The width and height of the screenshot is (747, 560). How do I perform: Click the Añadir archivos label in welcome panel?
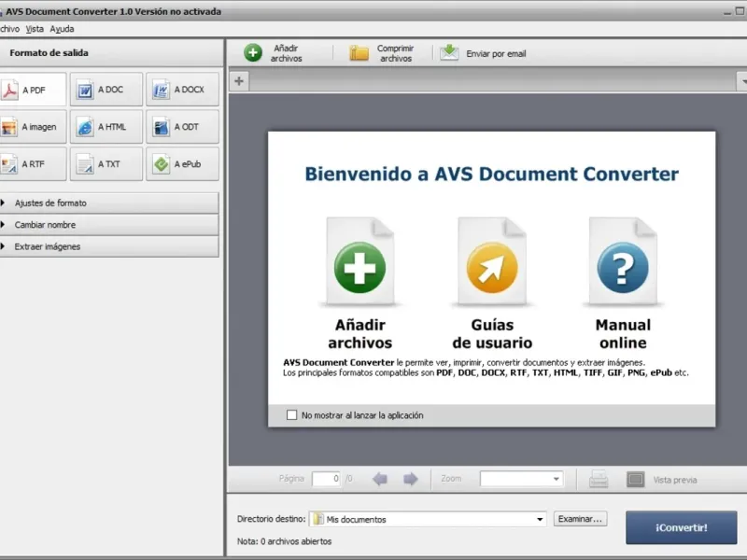[x=359, y=334]
